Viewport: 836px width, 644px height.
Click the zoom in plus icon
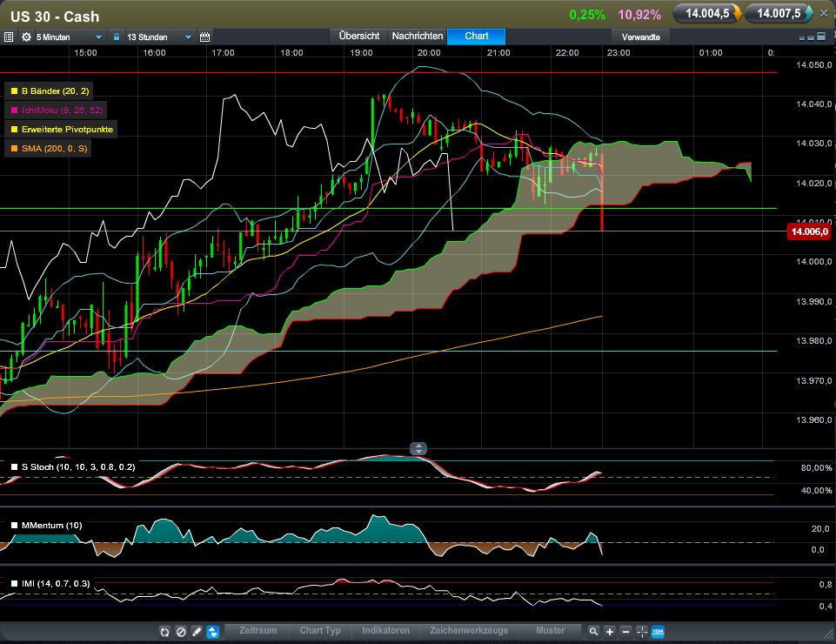click(x=610, y=632)
